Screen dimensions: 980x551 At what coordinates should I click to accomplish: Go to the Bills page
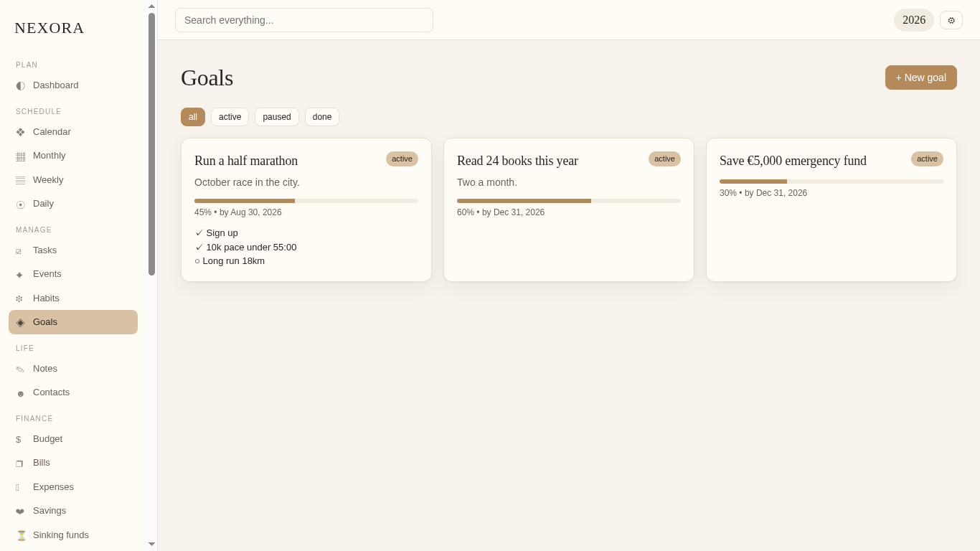tap(73, 463)
